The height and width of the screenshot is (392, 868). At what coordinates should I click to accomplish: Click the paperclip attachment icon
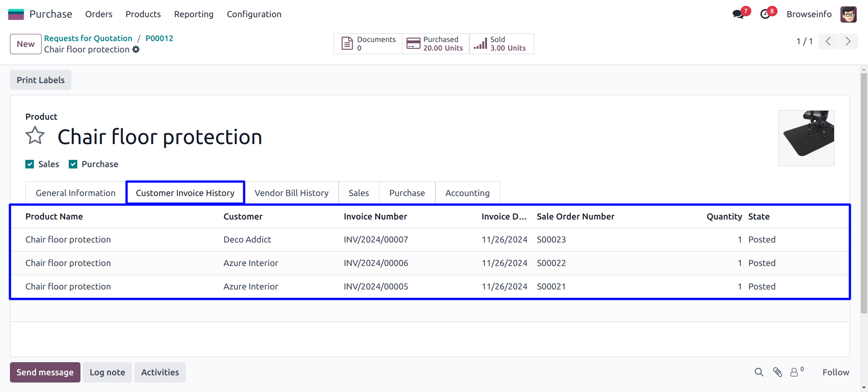coord(778,372)
